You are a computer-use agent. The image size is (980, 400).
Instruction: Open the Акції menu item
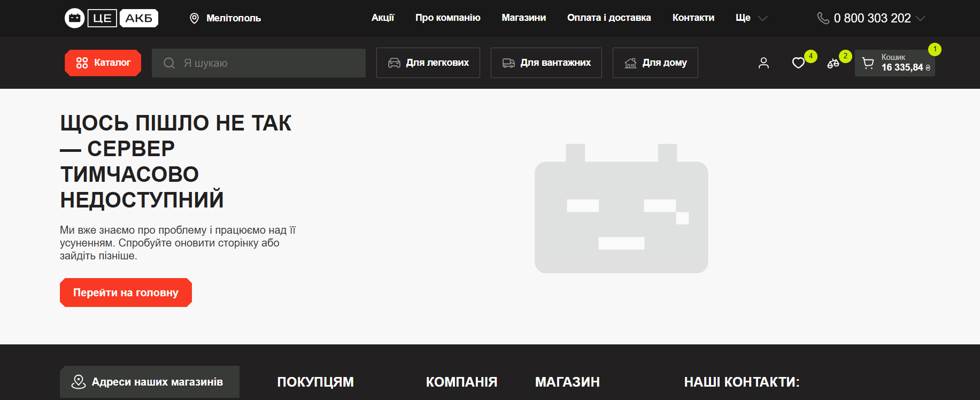coord(383,18)
